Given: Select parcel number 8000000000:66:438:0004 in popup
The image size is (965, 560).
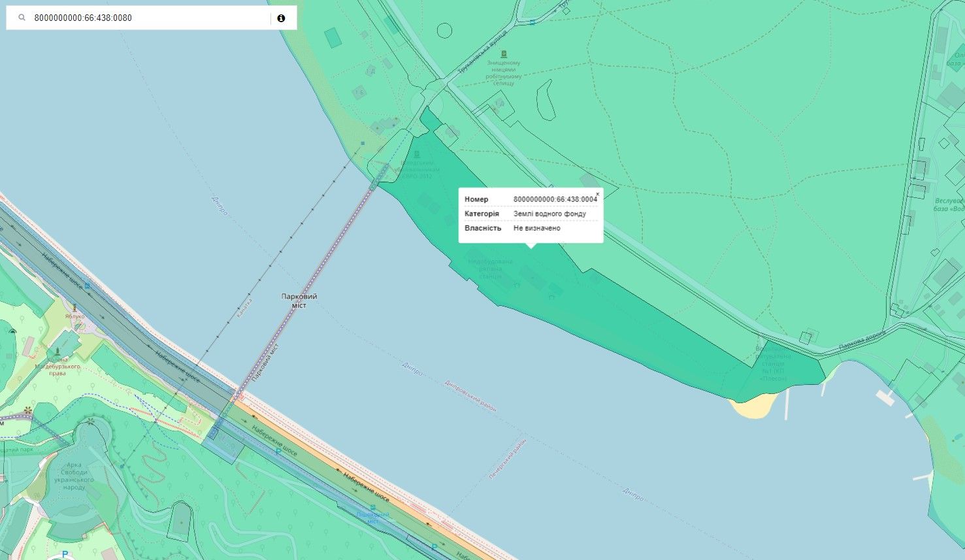Looking at the screenshot, I should tap(555, 199).
